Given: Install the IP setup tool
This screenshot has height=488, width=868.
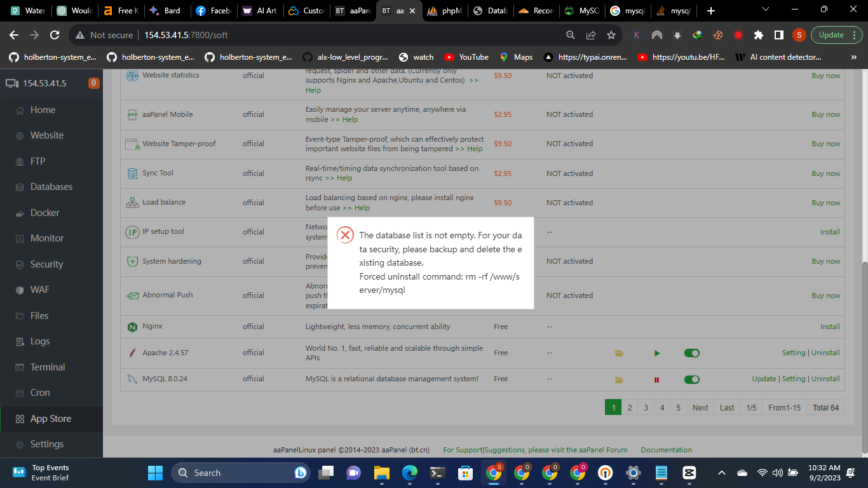Looking at the screenshot, I should pyautogui.click(x=830, y=232).
